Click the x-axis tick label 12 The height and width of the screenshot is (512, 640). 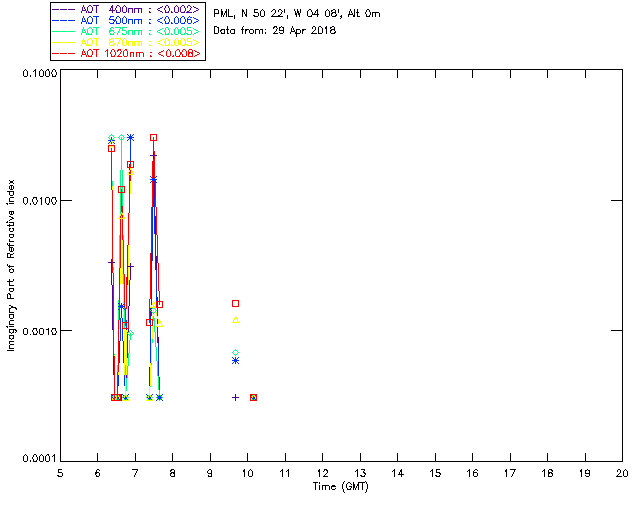point(322,473)
